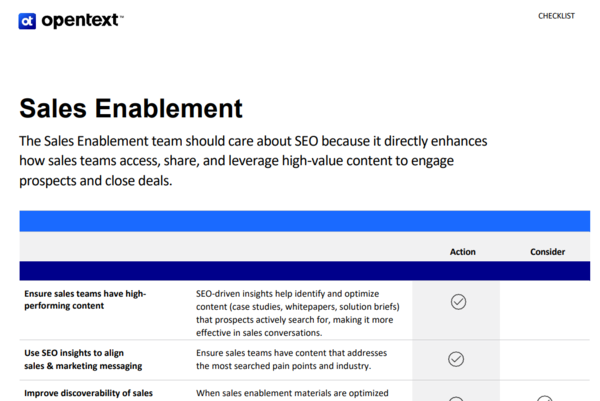The image size is (600, 401).
Task: Click the 'SEO-driven insights help identify' description
Action: pyautogui.click(x=298, y=313)
